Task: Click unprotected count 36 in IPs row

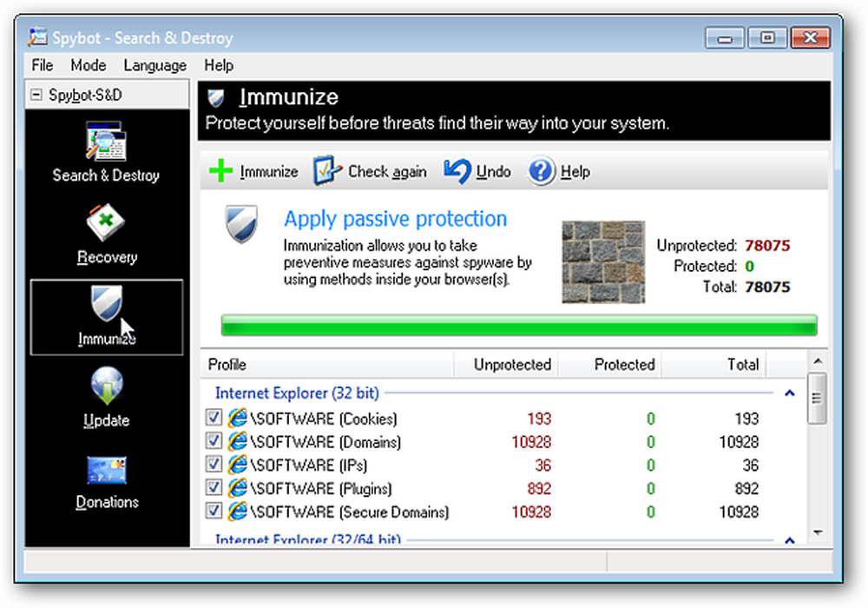Action: [x=543, y=466]
